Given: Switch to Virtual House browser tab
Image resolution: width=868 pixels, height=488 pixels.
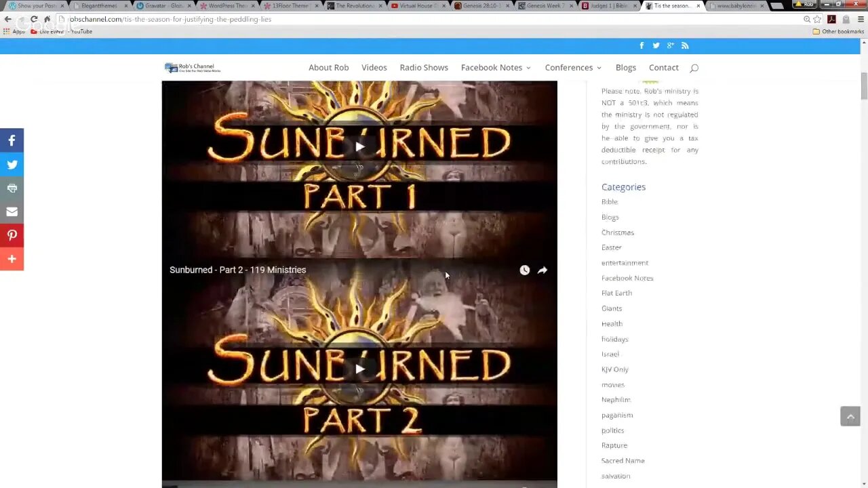Looking at the screenshot, I should pyautogui.click(x=419, y=5).
